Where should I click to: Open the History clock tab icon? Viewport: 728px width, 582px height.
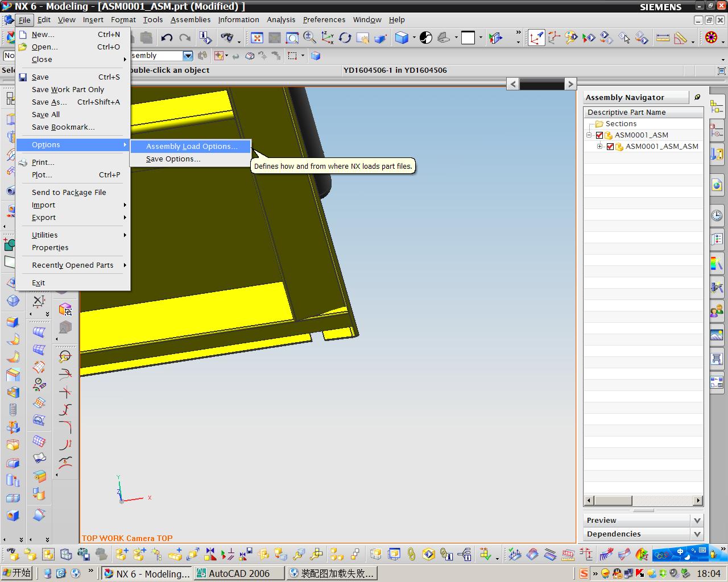click(717, 215)
